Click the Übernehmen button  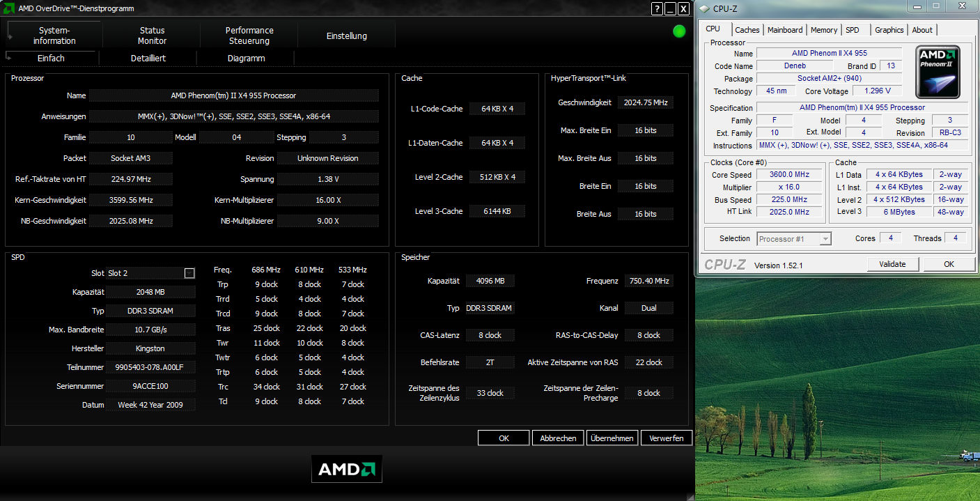(x=612, y=438)
